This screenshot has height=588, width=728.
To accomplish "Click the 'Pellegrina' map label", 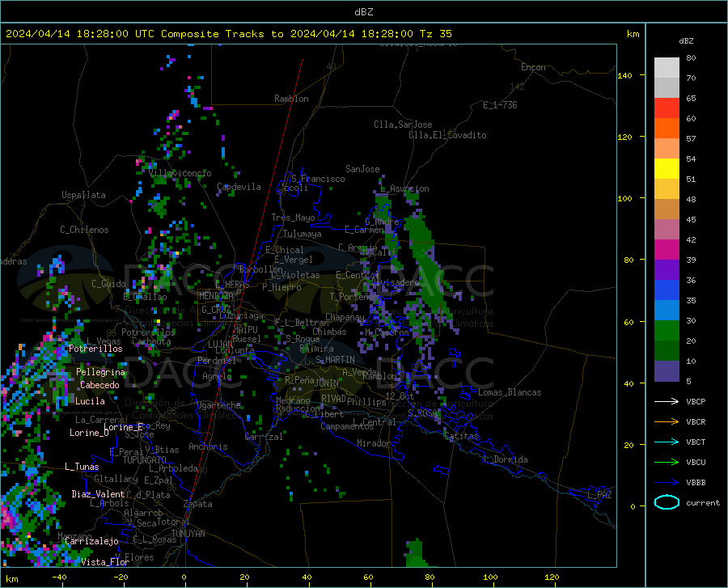I will (x=101, y=372).
